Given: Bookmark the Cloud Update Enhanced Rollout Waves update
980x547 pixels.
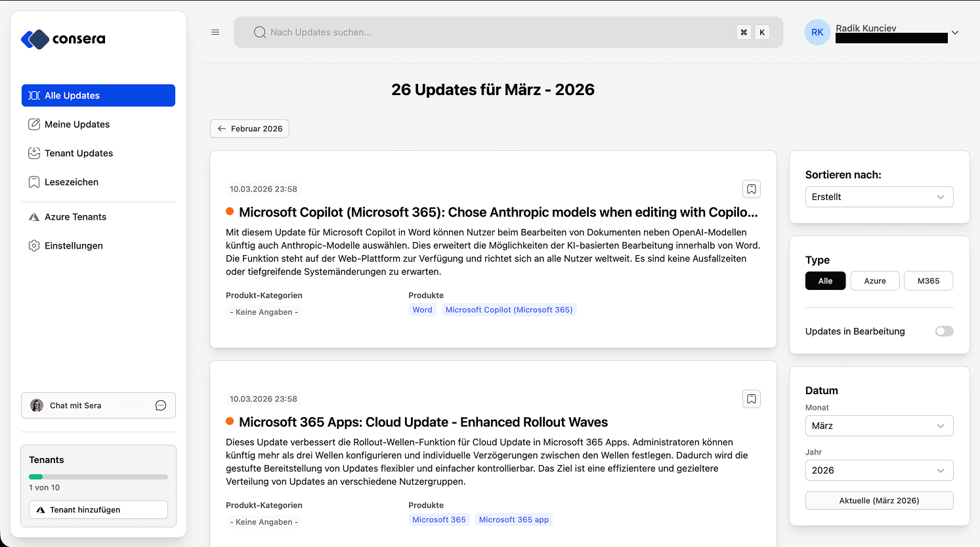Looking at the screenshot, I should 752,399.
